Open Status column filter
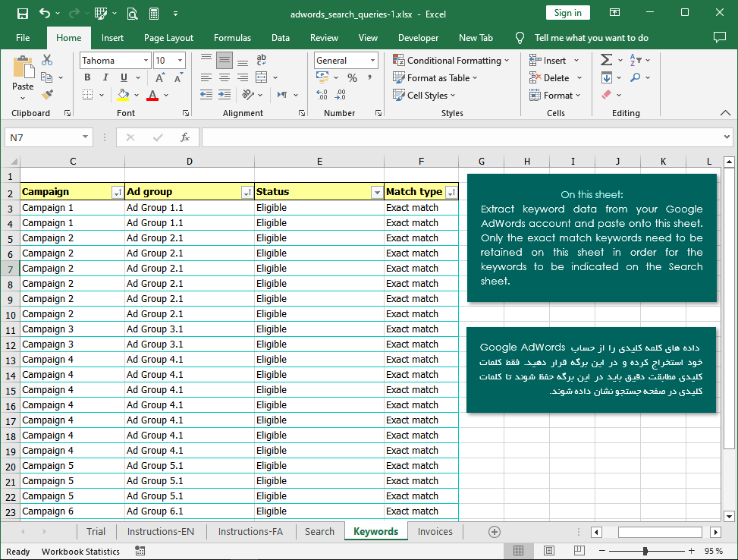Viewport: 738px width, 560px height. tap(376, 192)
